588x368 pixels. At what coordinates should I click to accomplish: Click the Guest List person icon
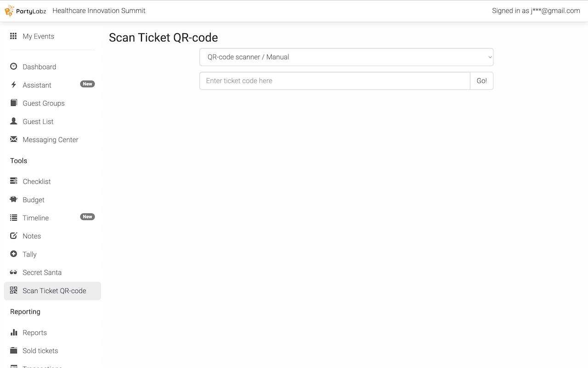coord(13,121)
